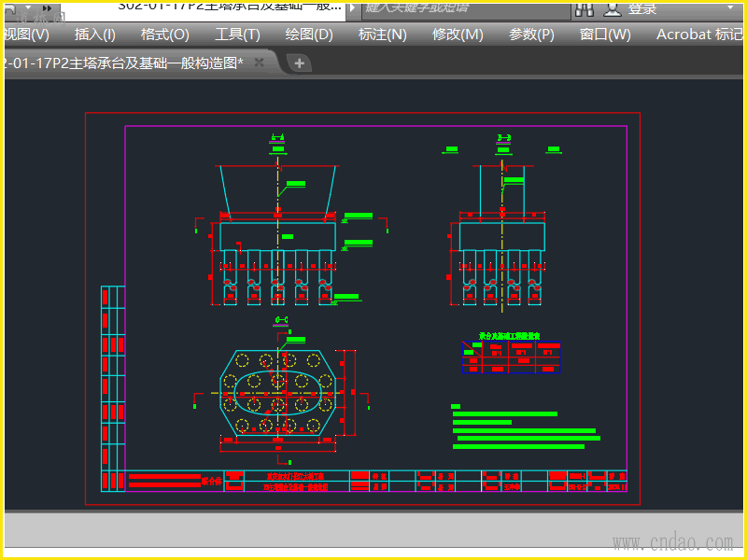Click the 登录 sign-in button

642,8
